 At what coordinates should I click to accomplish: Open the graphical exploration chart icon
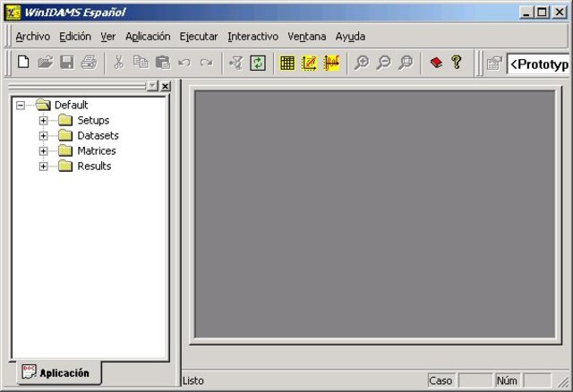[x=309, y=63]
